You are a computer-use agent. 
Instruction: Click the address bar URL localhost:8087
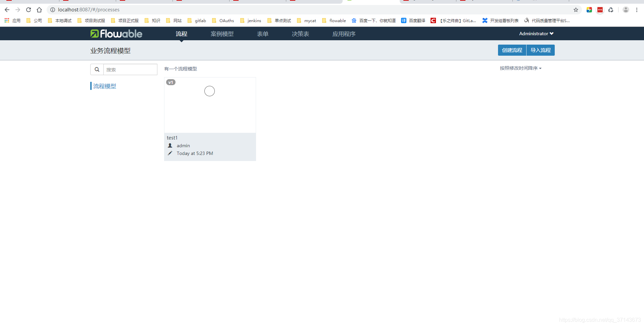[89, 10]
